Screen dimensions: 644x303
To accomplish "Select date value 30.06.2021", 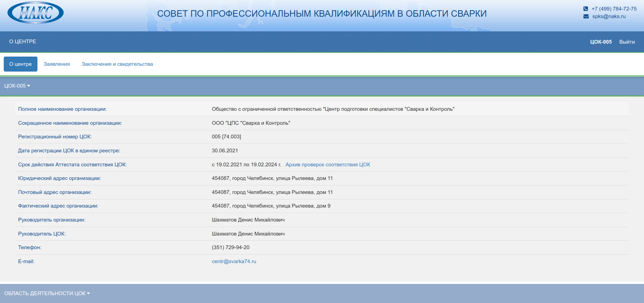I will (x=225, y=151).
